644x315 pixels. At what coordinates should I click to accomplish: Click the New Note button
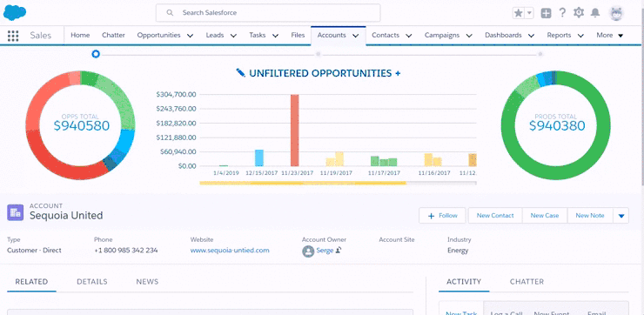590,216
